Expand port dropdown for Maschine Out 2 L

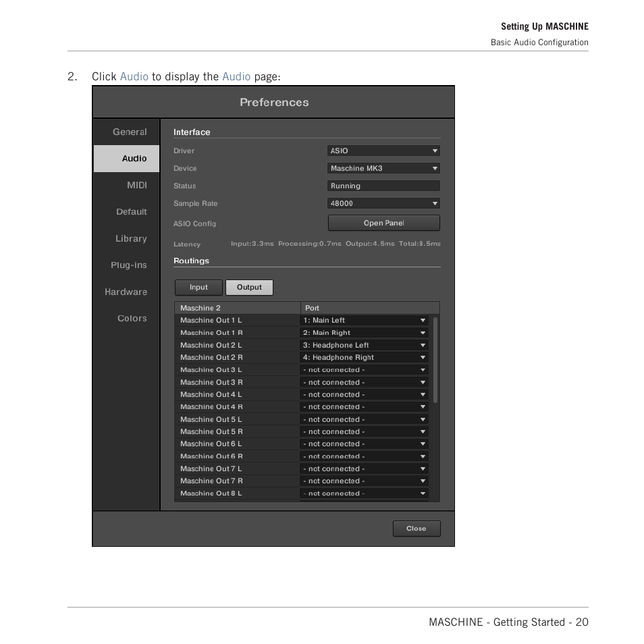[365, 346]
